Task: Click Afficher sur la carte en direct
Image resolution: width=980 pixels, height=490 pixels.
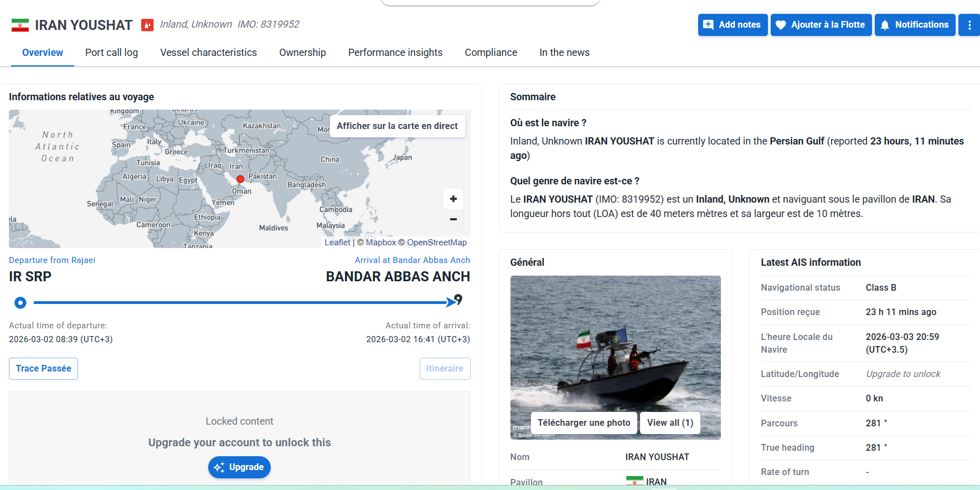Action: 398,126
